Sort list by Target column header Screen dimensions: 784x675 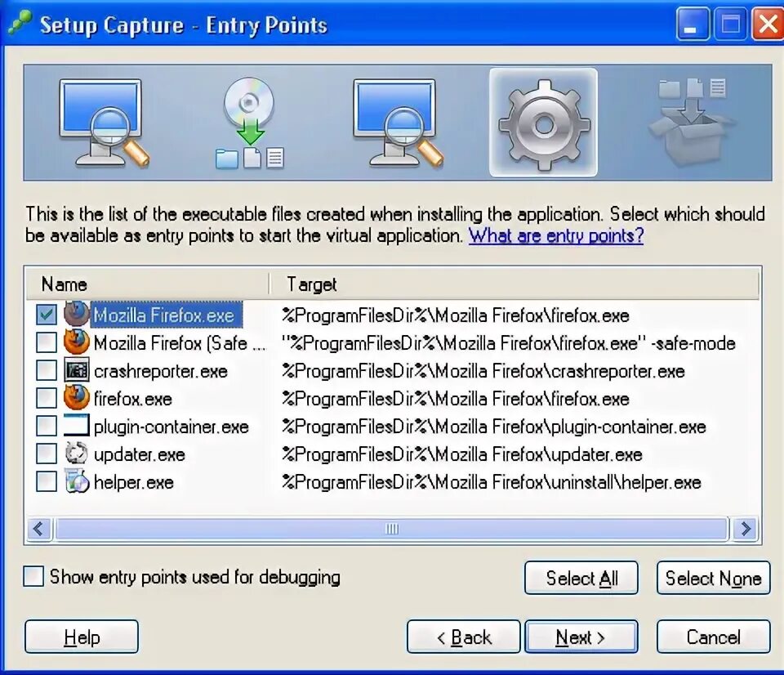514,284
